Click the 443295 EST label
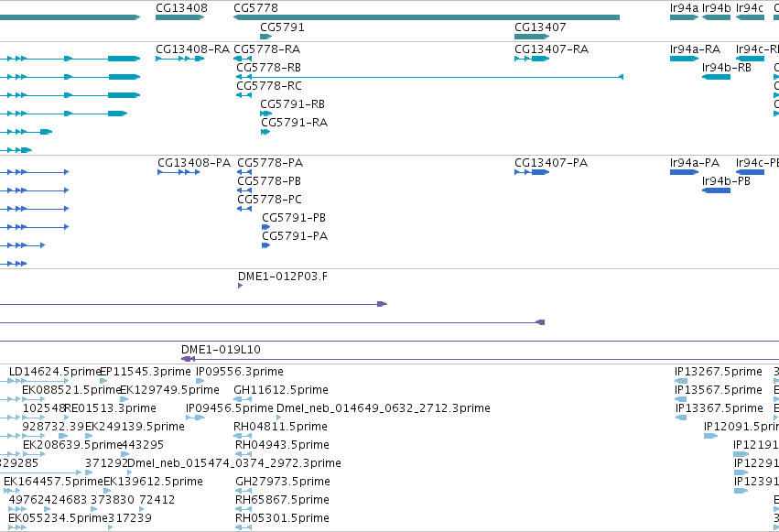779x532 pixels. [142, 445]
